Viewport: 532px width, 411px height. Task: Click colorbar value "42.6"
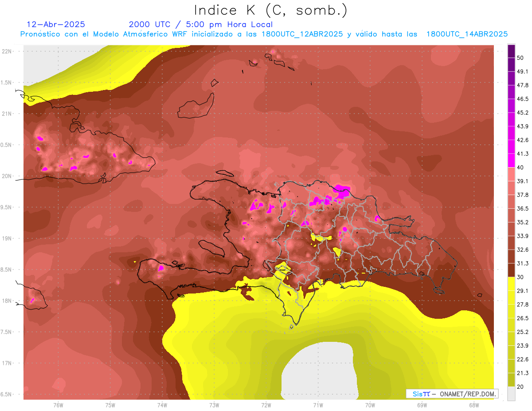pos(523,140)
